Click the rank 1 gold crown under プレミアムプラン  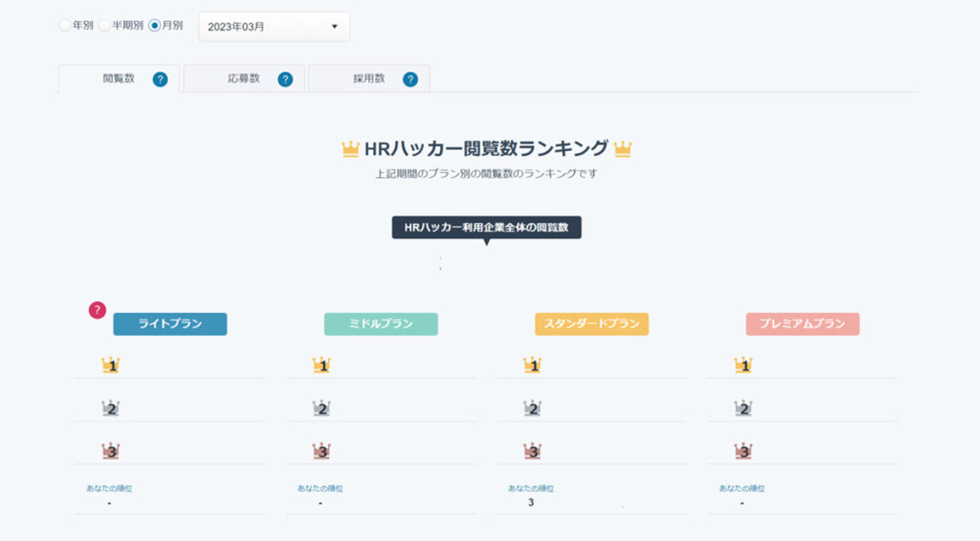click(x=743, y=365)
